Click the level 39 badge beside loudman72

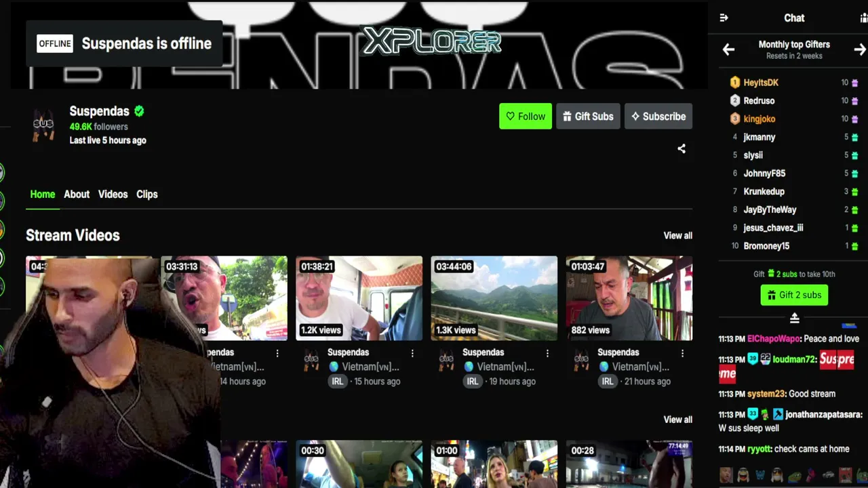tap(753, 359)
